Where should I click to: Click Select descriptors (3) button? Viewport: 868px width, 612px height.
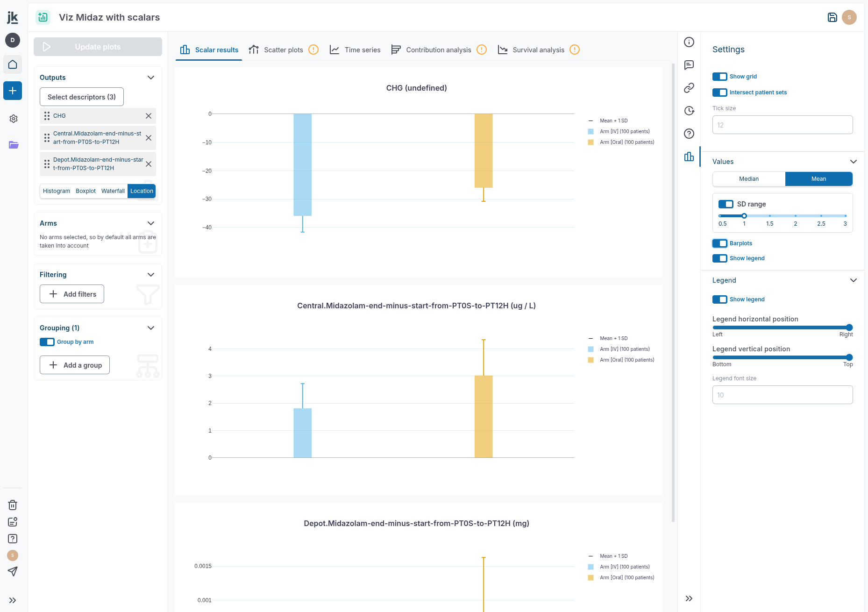point(82,97)
